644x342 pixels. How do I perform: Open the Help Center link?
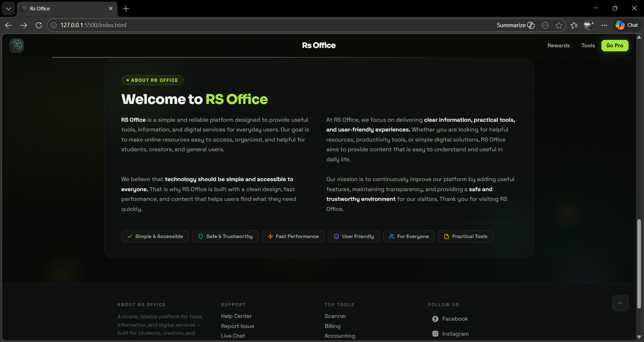236,316
